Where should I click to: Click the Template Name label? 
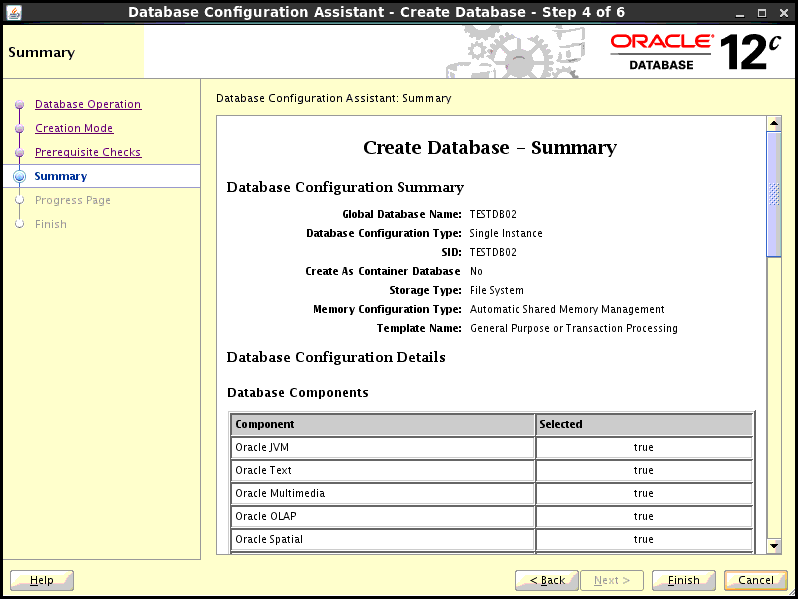(419, 328)
